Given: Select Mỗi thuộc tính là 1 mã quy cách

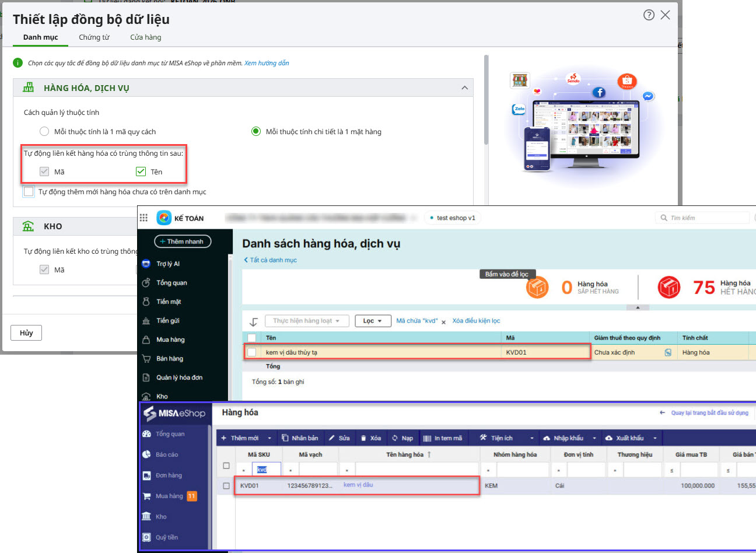Looking at the screenshot, I should click(x=44, y=132).
